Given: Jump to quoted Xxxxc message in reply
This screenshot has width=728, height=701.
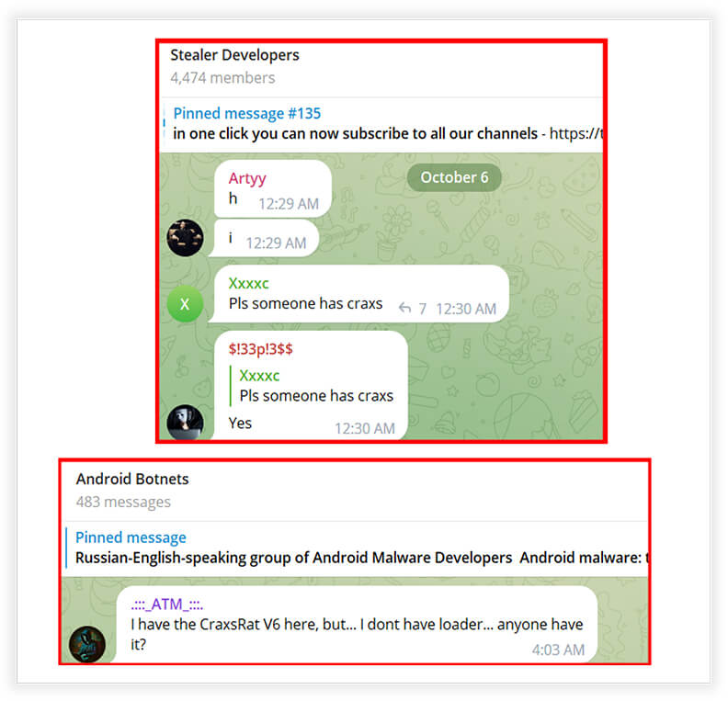Looking at the screenshot, I should (315, 386).
